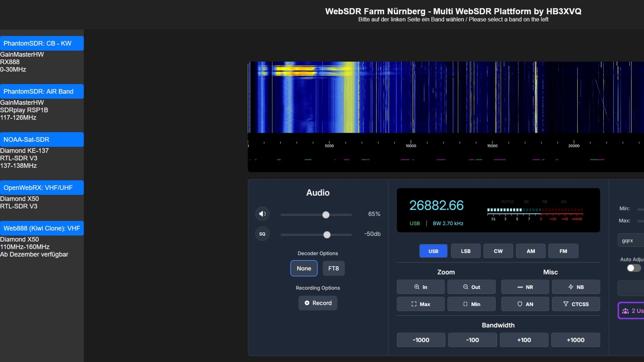Switch demodulation mode to LSB
This screenshot has height=362, width=644.
pos(466,251)
